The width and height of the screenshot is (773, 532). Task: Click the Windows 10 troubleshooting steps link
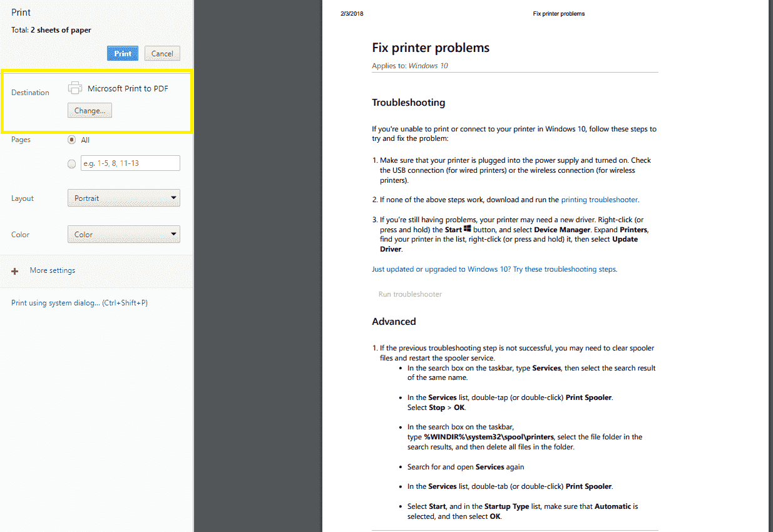(494, 269)
